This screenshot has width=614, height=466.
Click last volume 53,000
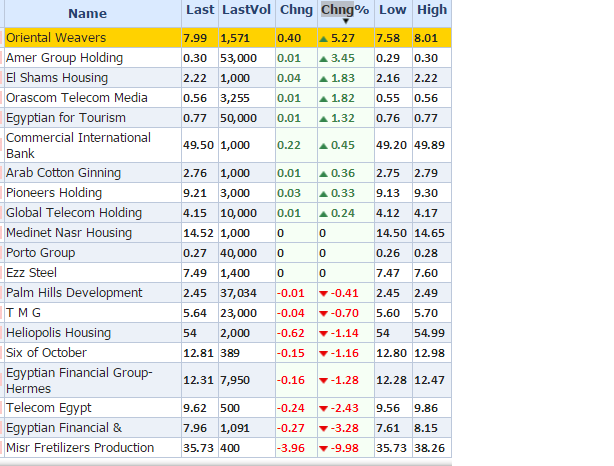click(238, 58)
